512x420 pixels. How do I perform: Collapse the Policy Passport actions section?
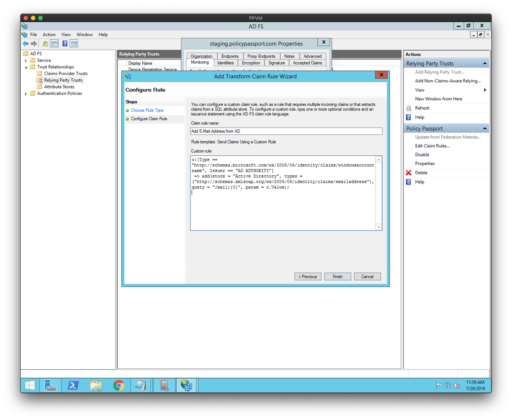click(x=485, y=128)
